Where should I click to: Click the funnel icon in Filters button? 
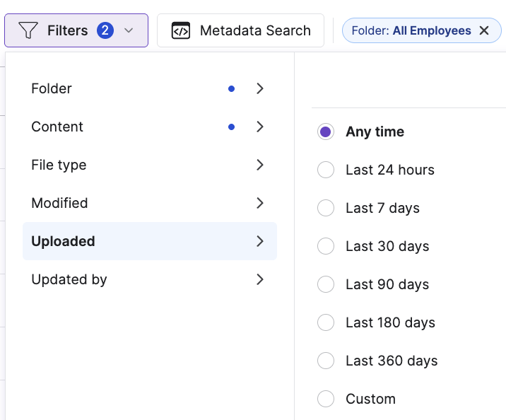pos(28,30)
